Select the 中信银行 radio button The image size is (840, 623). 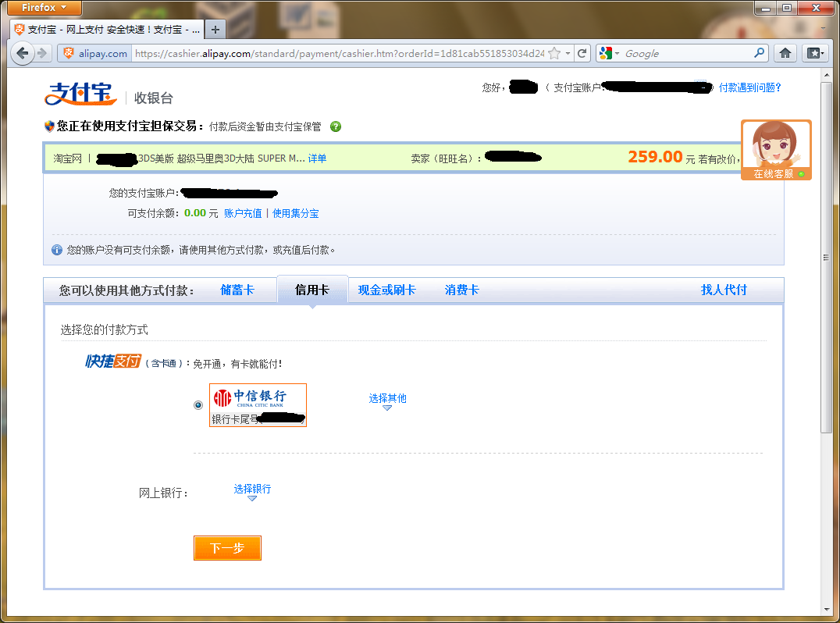tap(198, 405)
